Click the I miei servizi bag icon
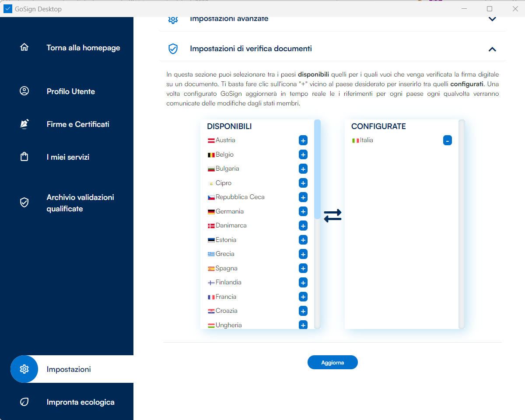525x420 pixels. pos(24,157)
